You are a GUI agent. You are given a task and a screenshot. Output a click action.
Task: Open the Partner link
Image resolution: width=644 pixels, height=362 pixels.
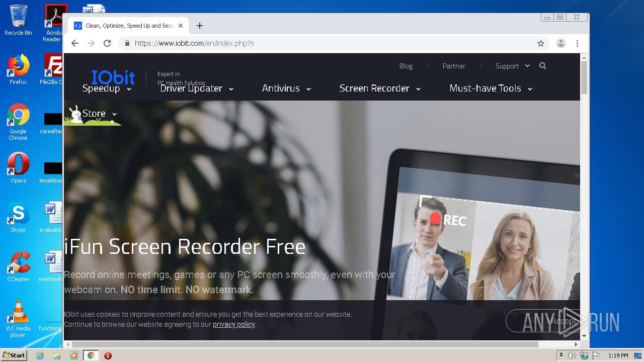(454, 66)
